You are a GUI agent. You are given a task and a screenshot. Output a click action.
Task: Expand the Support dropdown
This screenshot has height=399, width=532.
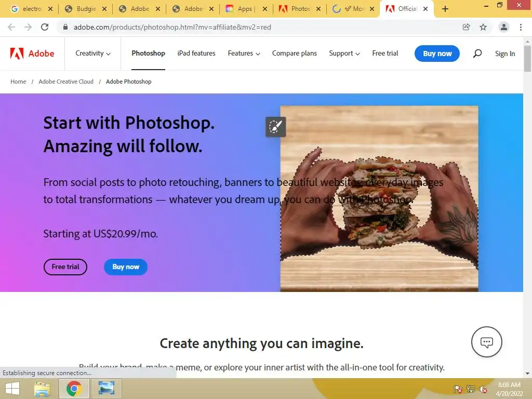click(344, 54)
